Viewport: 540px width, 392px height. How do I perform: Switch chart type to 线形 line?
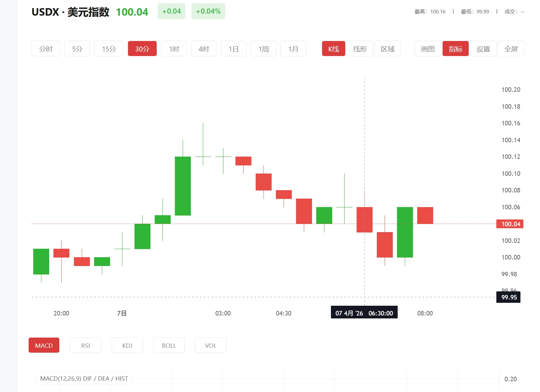coord(360,49)
